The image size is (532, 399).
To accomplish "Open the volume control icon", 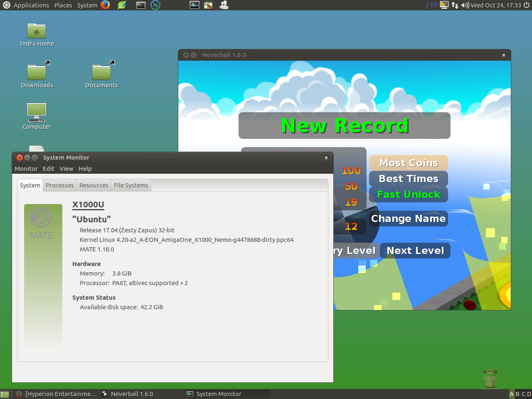I will (x=465, y=5).
